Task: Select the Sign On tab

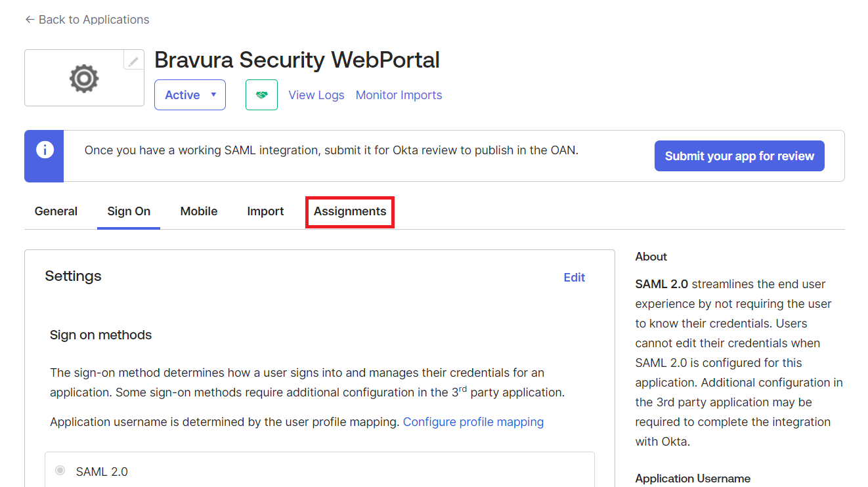Action: (129, 211)
